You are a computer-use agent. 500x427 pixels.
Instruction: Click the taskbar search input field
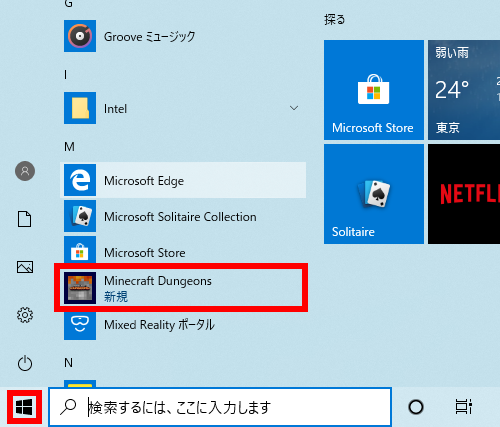coord(220,407)
